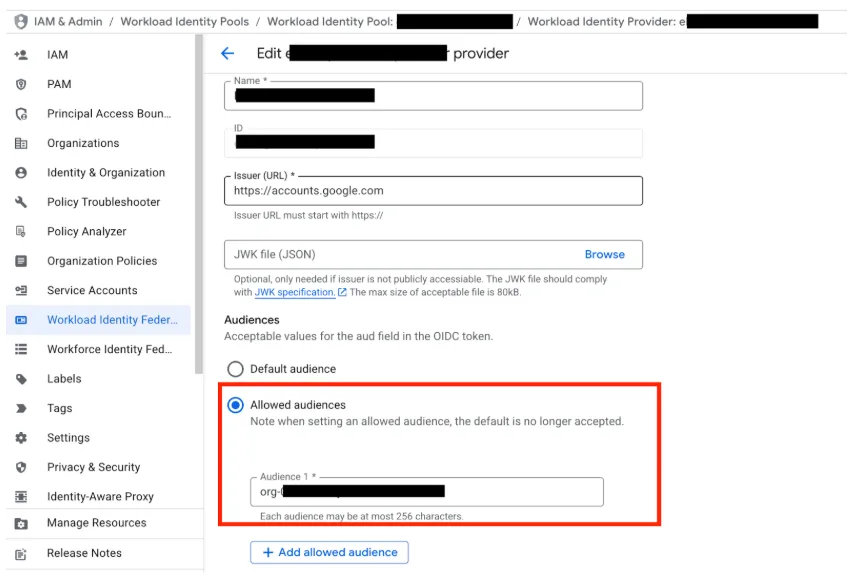Click the Organizations building icon
This screenshot has width=855, height=575.
(x=21, y=143)
